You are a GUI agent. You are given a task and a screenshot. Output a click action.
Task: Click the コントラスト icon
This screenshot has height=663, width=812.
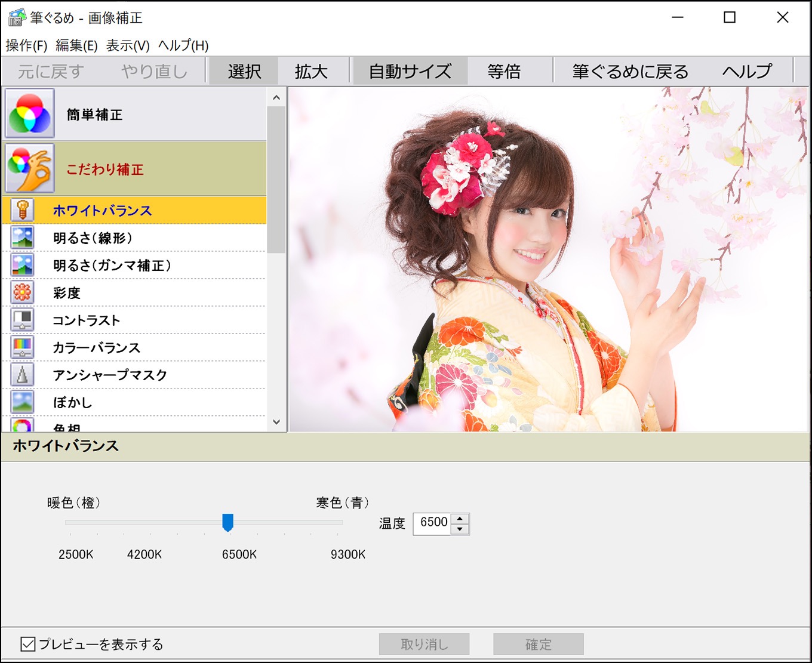(23, 320)
